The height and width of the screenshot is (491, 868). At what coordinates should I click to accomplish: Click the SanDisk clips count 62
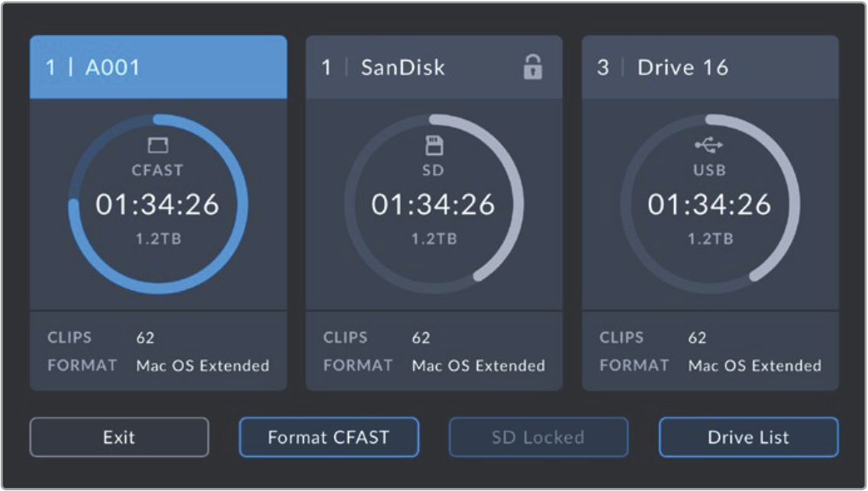click(x=421, y=338)
